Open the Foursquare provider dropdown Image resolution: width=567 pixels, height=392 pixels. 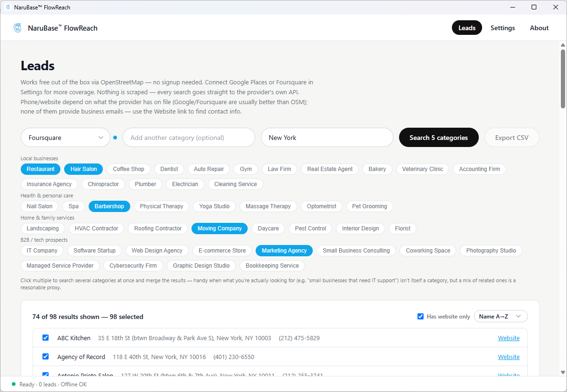coord(66,138)
